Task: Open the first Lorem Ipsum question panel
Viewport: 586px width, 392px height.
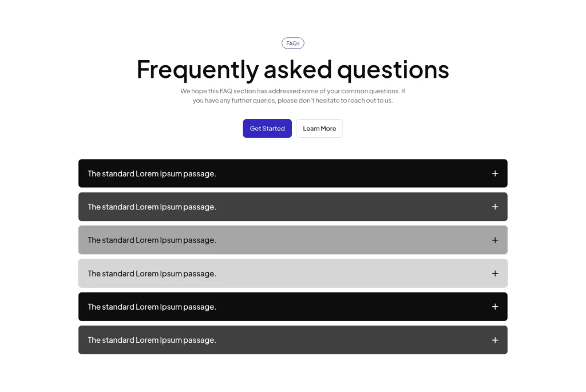Action: point(293,173)
